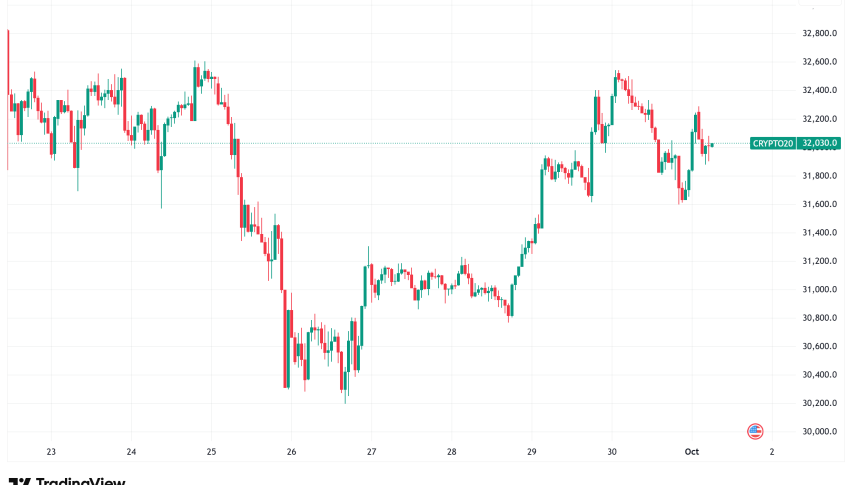The width and height of the screenshot is (852, 485).
Task: Click the 31,600.0 price axis label
Action: tap(819, 204)
